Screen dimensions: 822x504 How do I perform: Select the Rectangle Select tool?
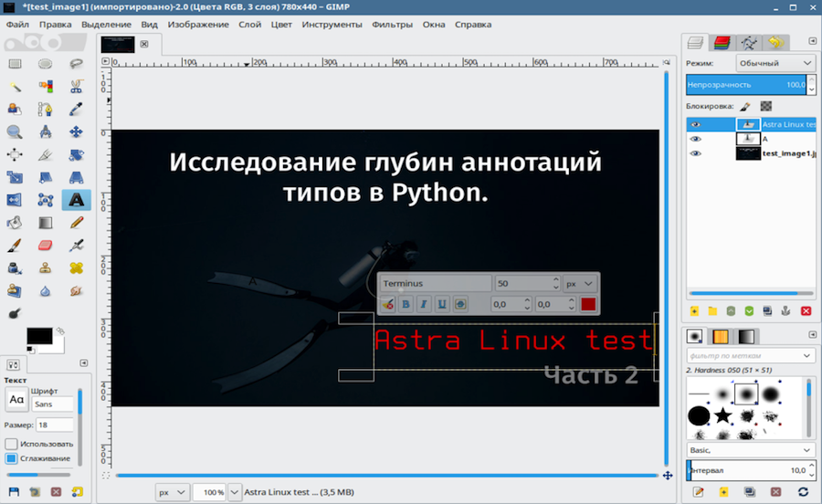tap(15, 64)
